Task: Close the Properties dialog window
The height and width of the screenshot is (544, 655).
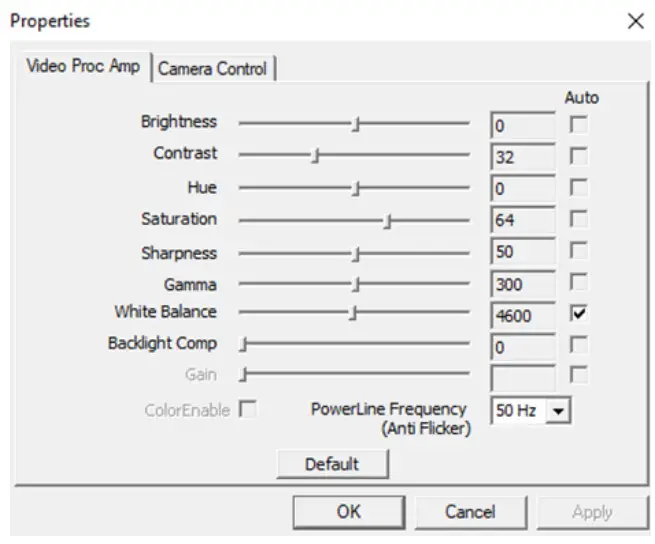Action: pos(635,21)
